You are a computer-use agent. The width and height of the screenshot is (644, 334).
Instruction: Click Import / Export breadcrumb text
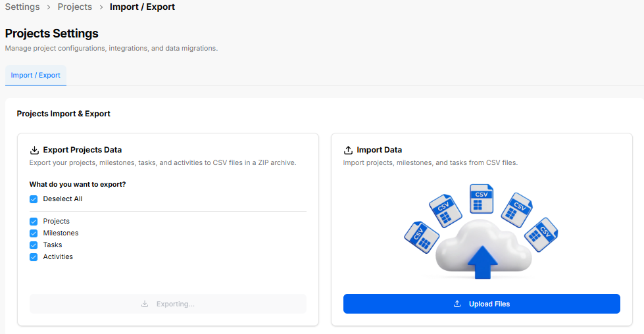(142, 7)
